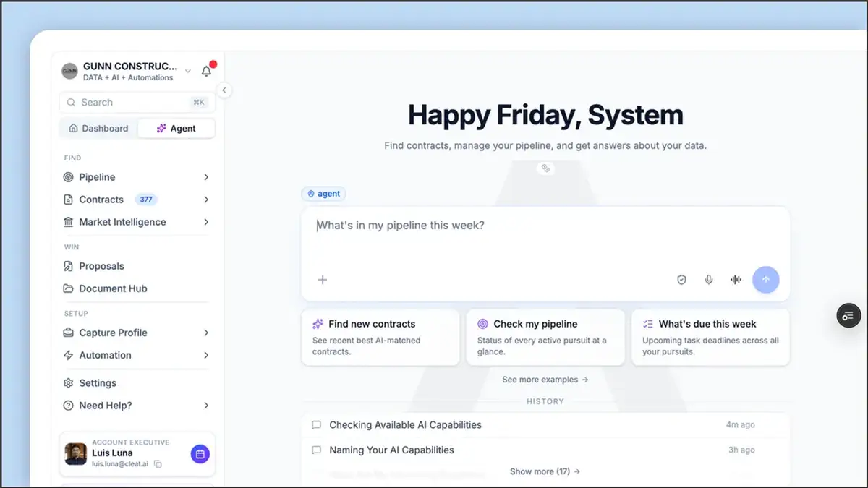Click the audio waveform icon
Viewport: 868px width, 488px height.
(x=736, y=280)
